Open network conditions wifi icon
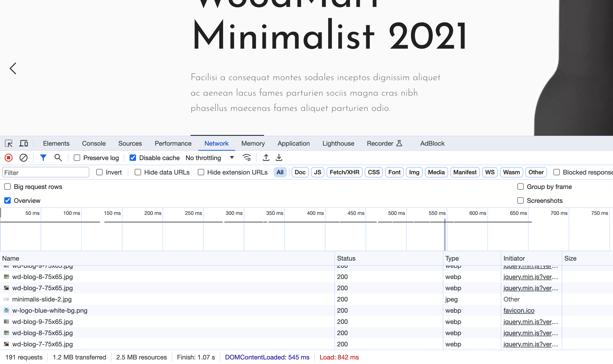The image size is (613, 364). (x=247, y=158)
